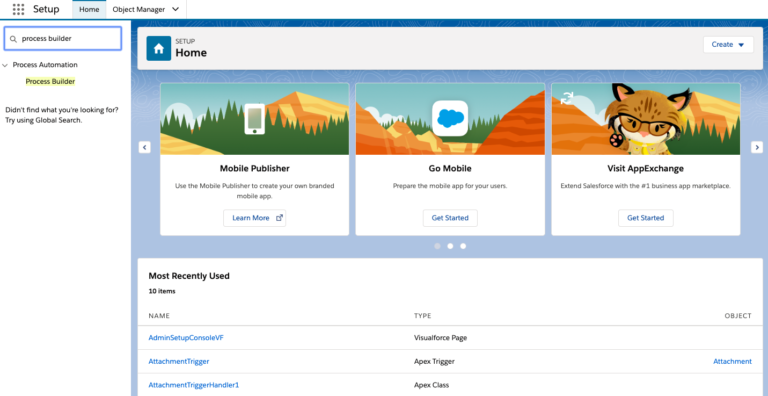Open the AttachmentTrigger link
This screenshot has width=768, height=396.
pyautogui.click(x=179, y=361)
